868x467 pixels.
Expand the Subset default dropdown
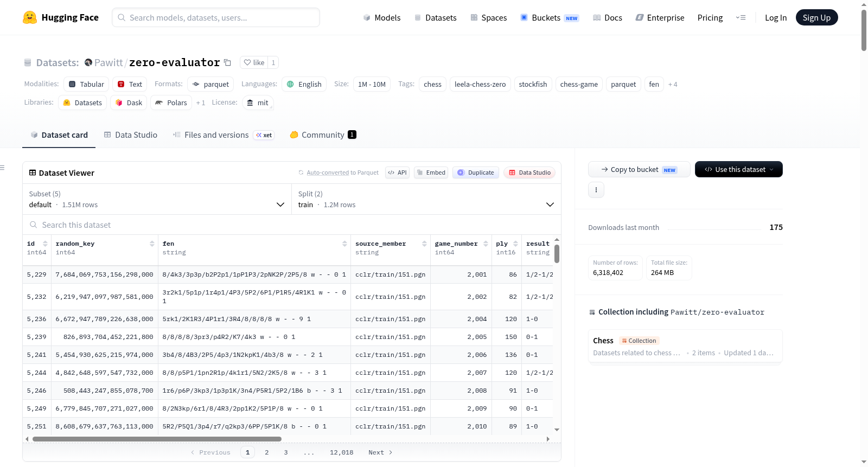(x=157, y=199)
